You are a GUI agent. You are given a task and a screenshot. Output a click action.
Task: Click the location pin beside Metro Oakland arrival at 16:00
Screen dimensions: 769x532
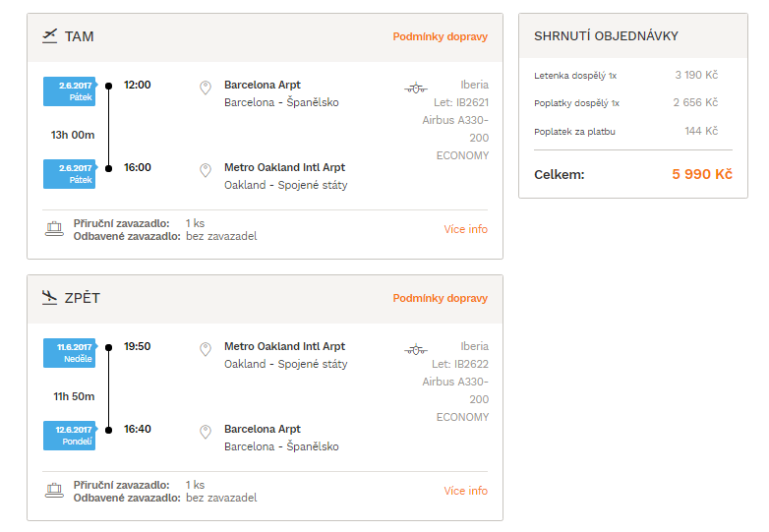point(206,170)
